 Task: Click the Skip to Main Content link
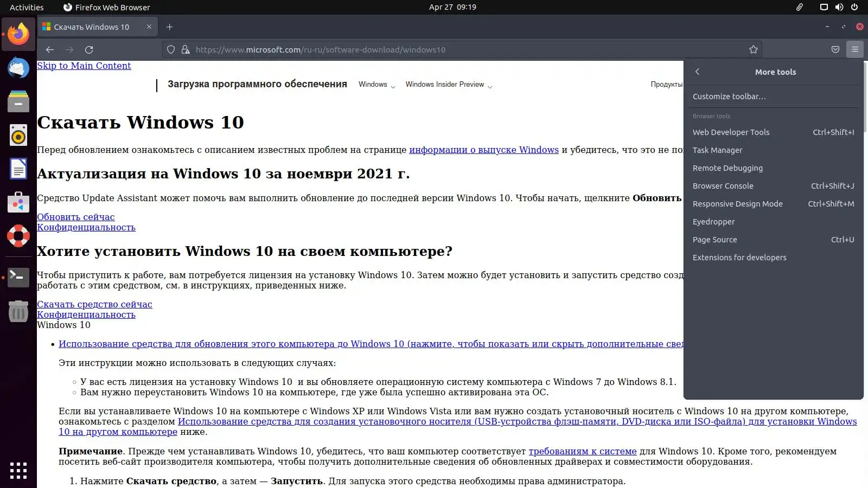[84, 66]
